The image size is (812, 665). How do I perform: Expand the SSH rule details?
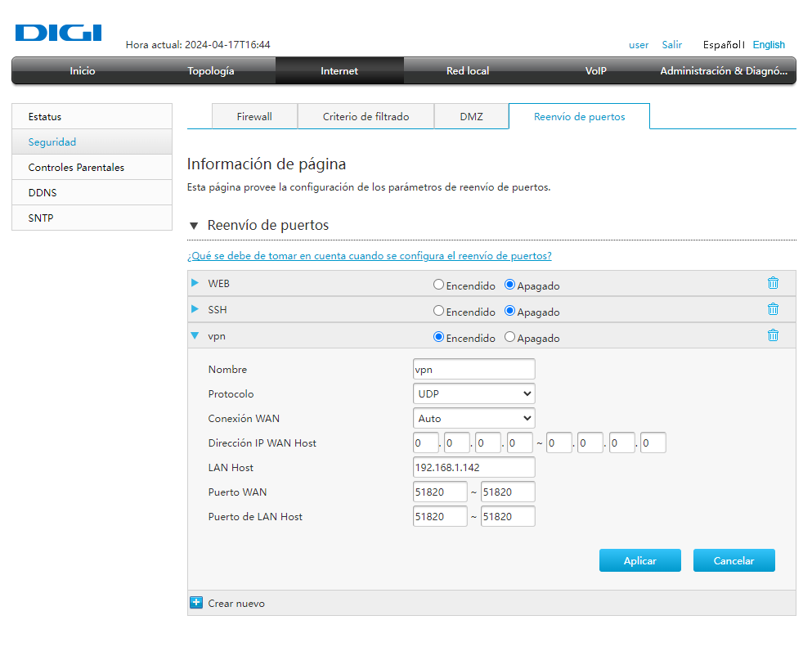pyautogui.click(x=195, y=309)
